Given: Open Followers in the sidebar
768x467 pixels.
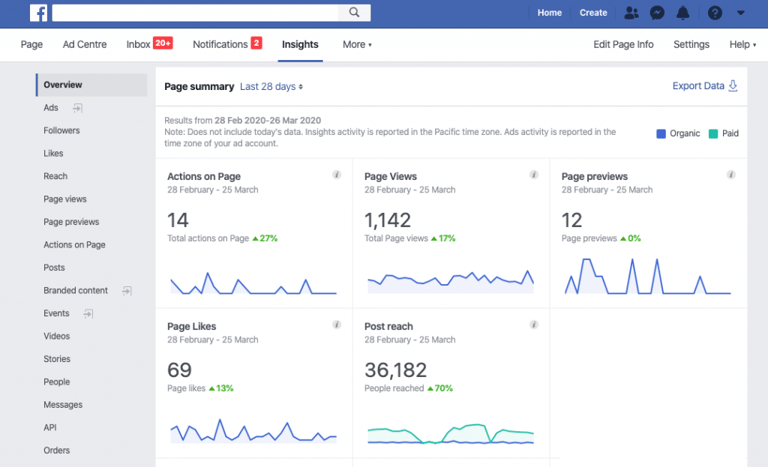Looking at the screenshot, I should 62,130.
